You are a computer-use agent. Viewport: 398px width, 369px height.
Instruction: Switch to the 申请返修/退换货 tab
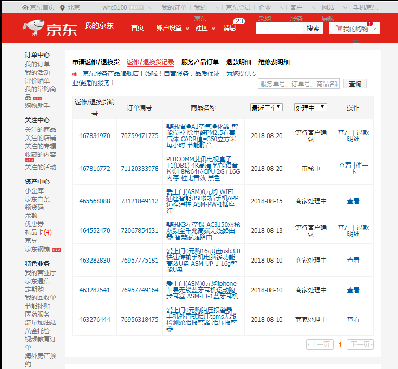pyautogui.click(x=96, y=62)
